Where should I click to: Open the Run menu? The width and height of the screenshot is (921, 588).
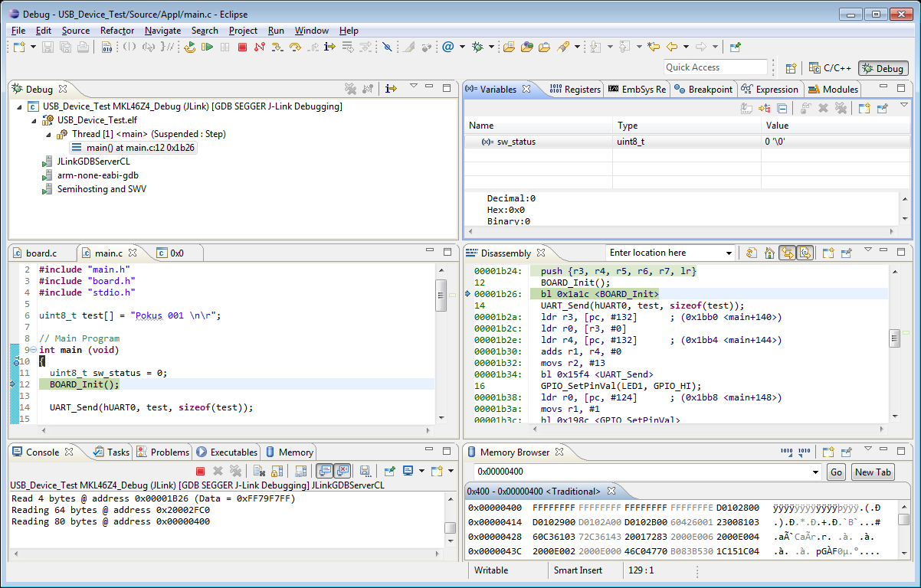(x=276, y=31)
